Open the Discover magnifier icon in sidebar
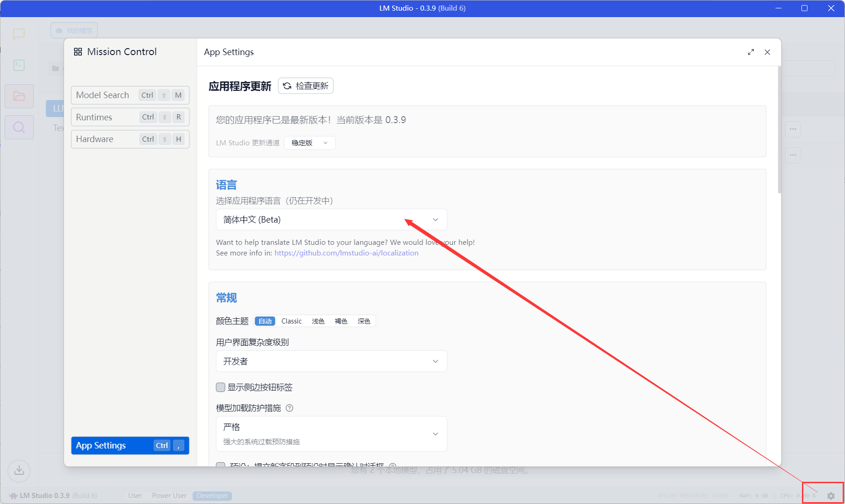This screenshot has width=845, height=504. pos(19,127)
